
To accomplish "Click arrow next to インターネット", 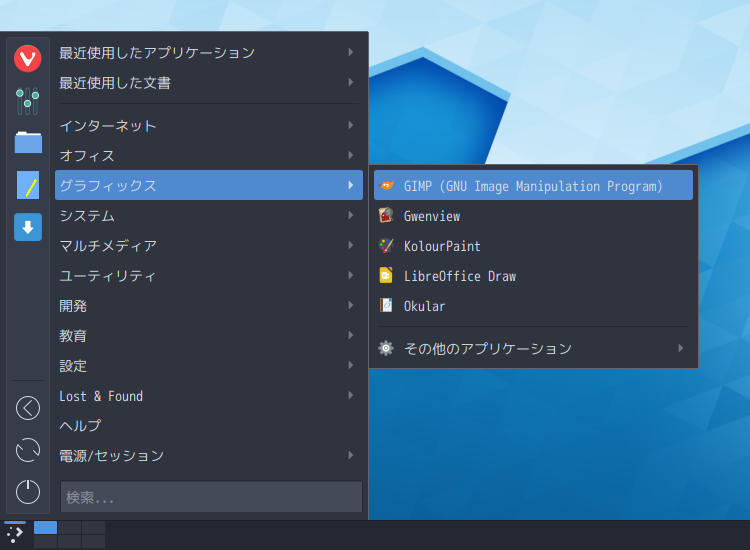I will [351, 125].
